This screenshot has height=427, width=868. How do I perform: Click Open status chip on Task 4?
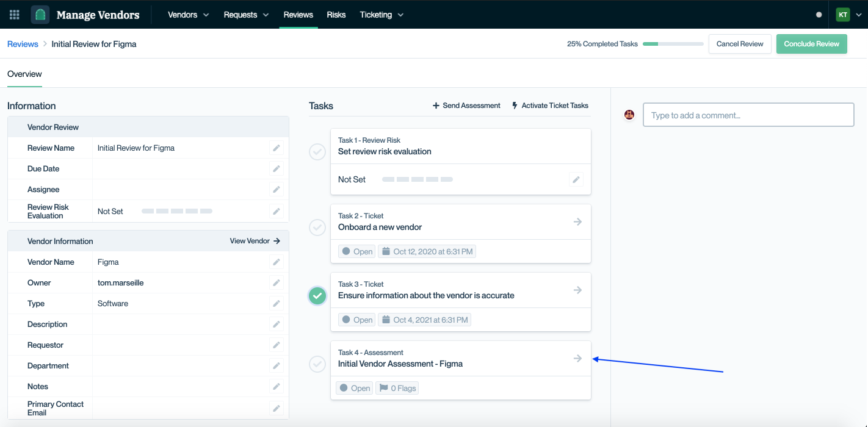355,388
